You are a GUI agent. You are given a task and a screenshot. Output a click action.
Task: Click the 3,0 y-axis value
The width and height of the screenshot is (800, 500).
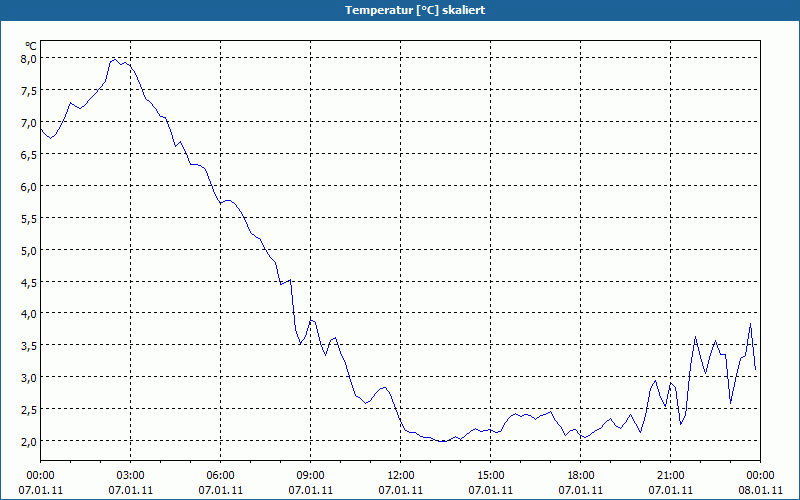28,378
